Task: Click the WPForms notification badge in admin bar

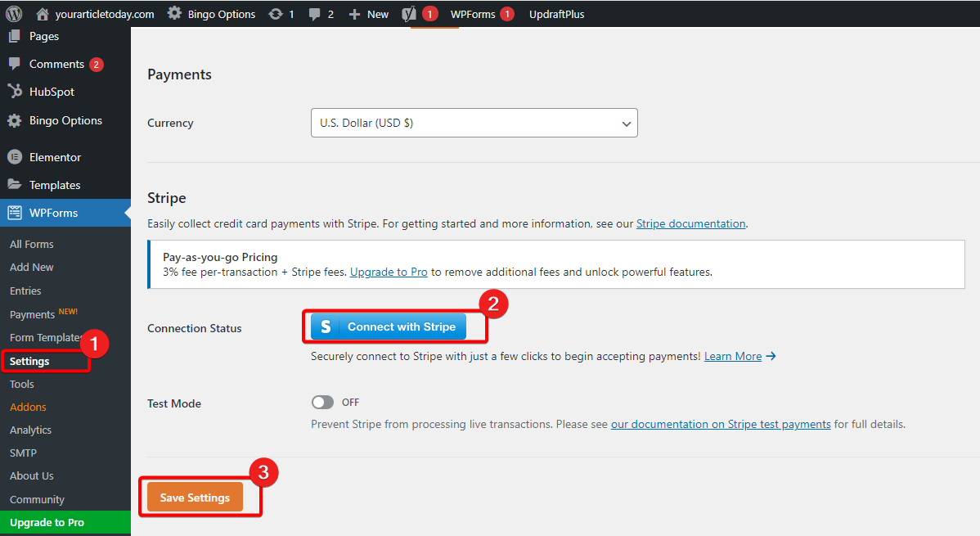Action: 507,14
